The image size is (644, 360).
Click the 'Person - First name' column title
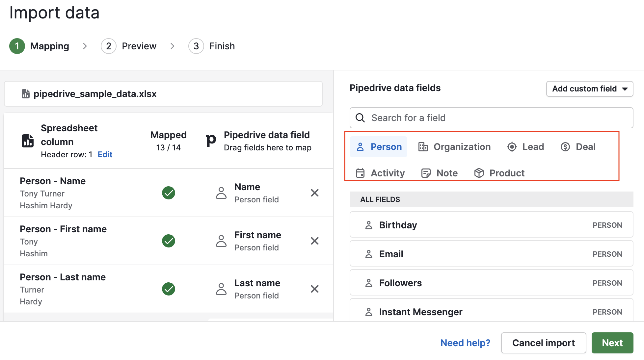coord(63,229)
